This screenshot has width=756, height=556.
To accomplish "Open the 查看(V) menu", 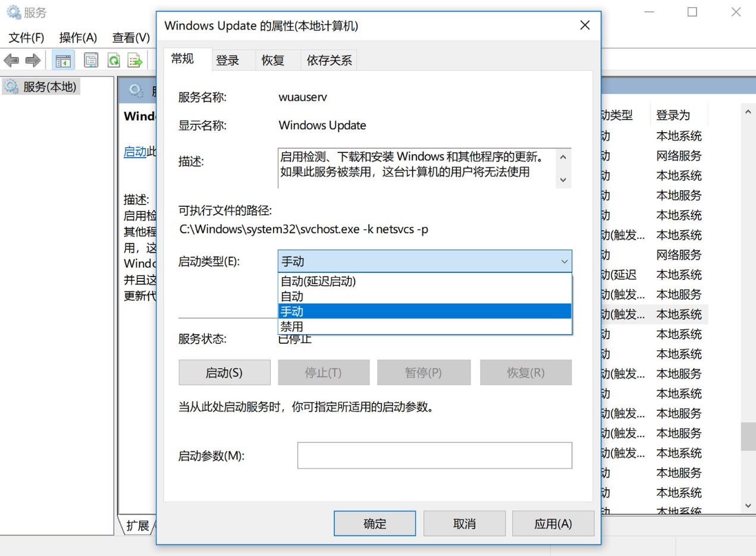I will (130, 37).
